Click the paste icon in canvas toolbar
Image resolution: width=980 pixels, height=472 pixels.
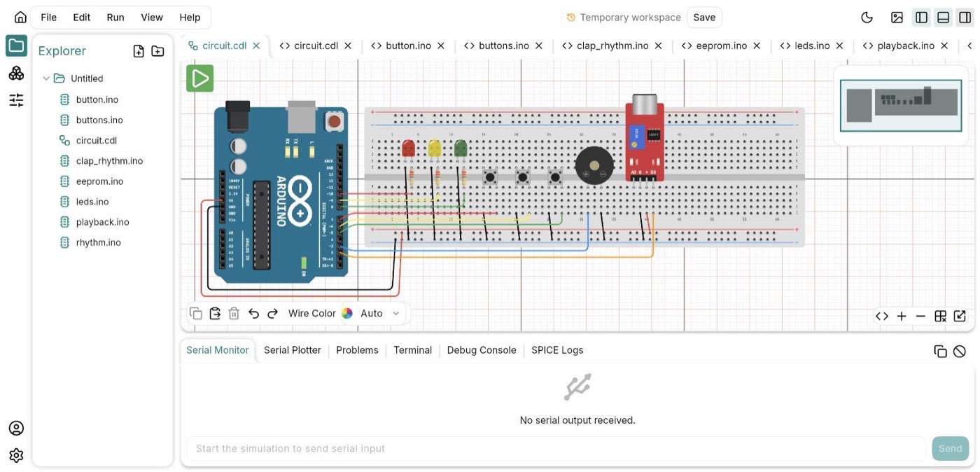215,314
